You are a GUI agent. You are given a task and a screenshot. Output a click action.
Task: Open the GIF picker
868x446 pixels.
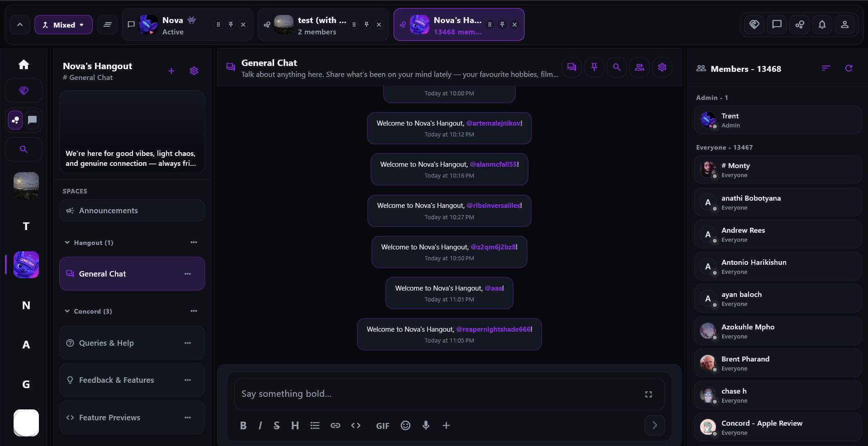(x=383, y=426)
